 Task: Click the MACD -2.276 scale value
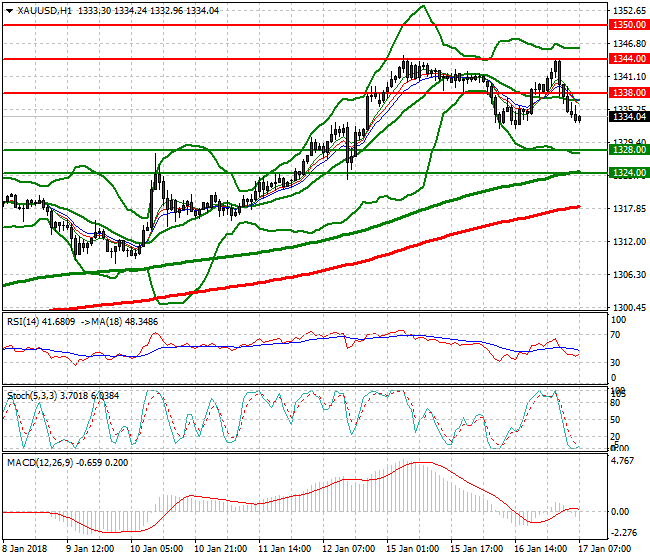tap(624, 532)
